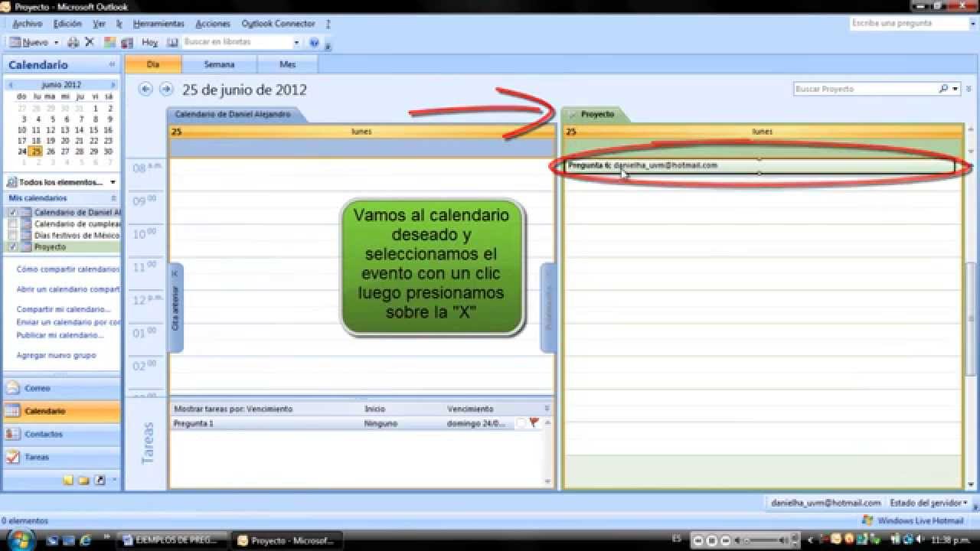Collapse the Mis calendarios group
The width and height of the screenshot is (980, 551).
112,198
